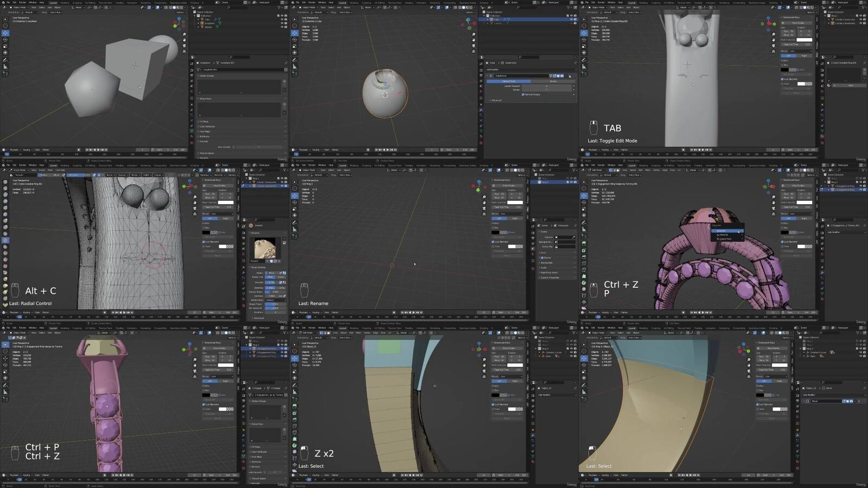This screenshot has height=488, width=868.
Task: Choose By Loose Parts in Separate menu
Action: [x=727, y=239]
